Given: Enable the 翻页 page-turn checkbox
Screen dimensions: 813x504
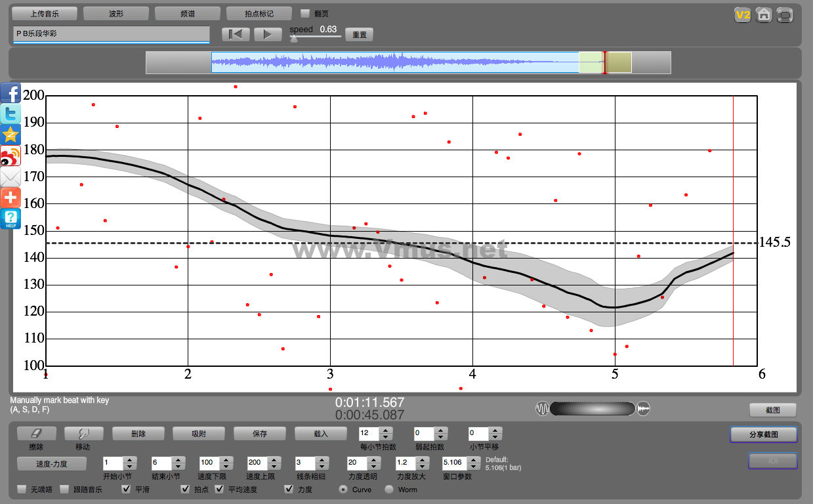Looking at the screenshot, I should [x=305, y=13].
